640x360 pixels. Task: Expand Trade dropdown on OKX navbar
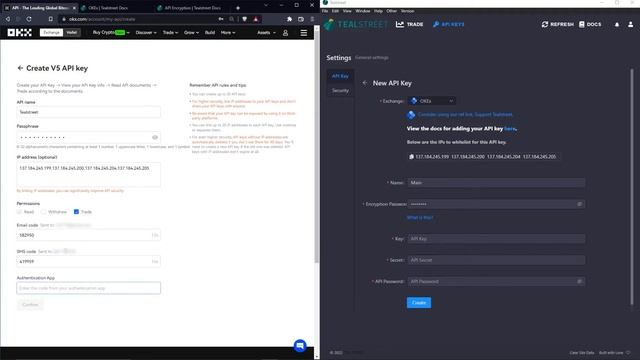pyautogui.click(x=170, y=33)
